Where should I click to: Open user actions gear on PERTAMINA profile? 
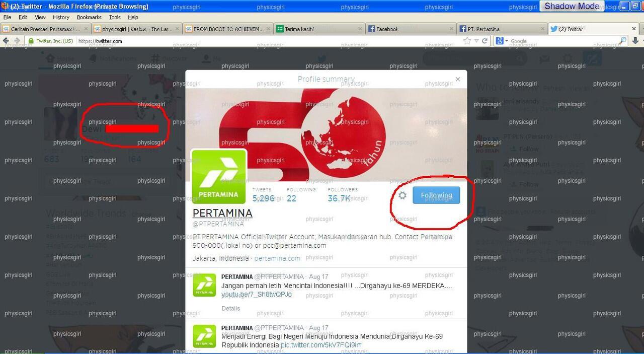pos(402,195)
